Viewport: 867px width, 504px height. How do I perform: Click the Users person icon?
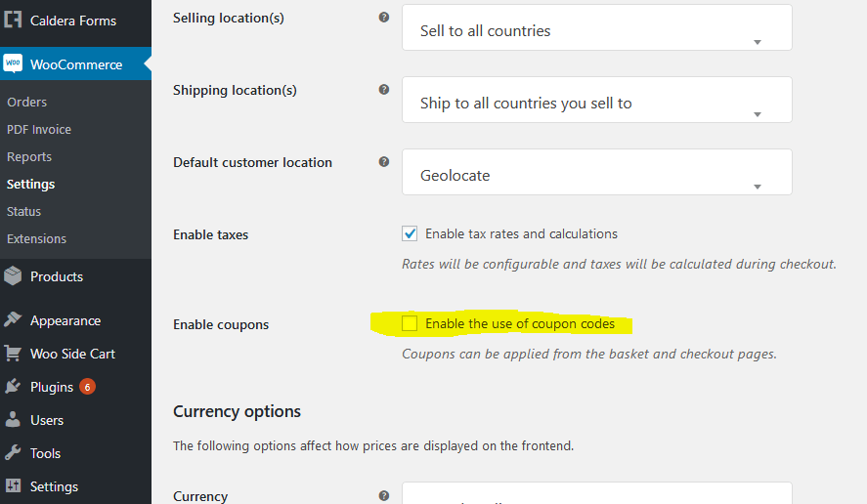[x=13, y=419]
